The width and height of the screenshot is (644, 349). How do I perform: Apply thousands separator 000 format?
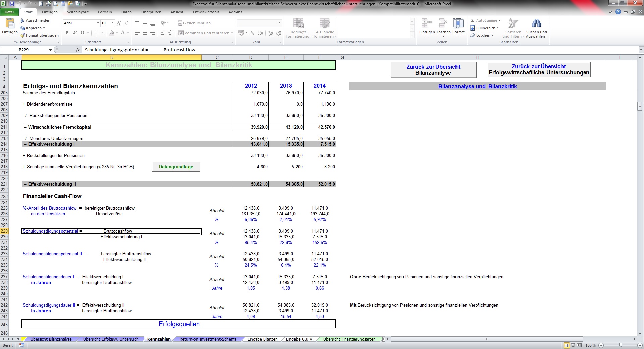pyautogui.click(x=260, y=33)
